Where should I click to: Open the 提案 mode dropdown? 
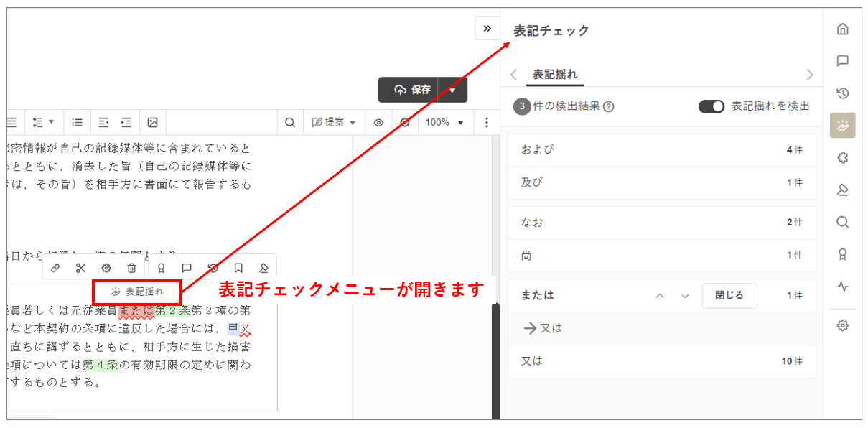[x=334, y=122]
